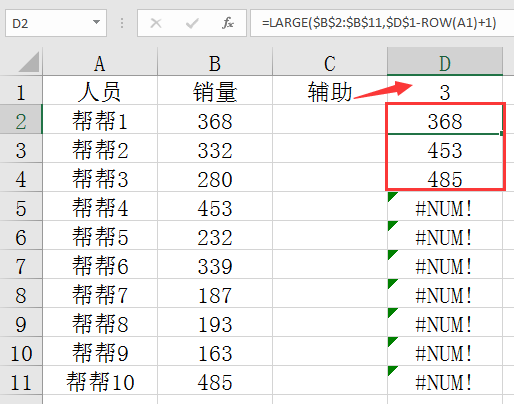Screen dimensions: 514x404
Task: Expand the Name Box dropdown arrow
Action: pyautogui.click(x=96, y=22)
